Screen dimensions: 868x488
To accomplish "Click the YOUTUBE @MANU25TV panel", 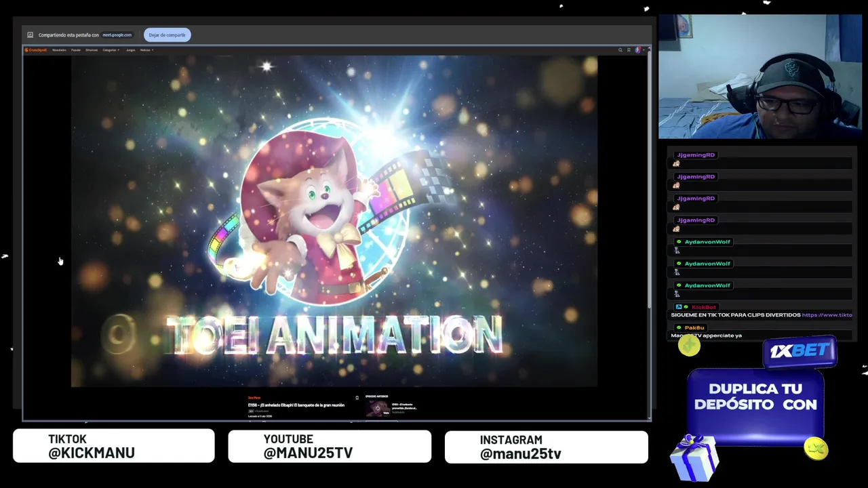I will click(x=330, y=446).
